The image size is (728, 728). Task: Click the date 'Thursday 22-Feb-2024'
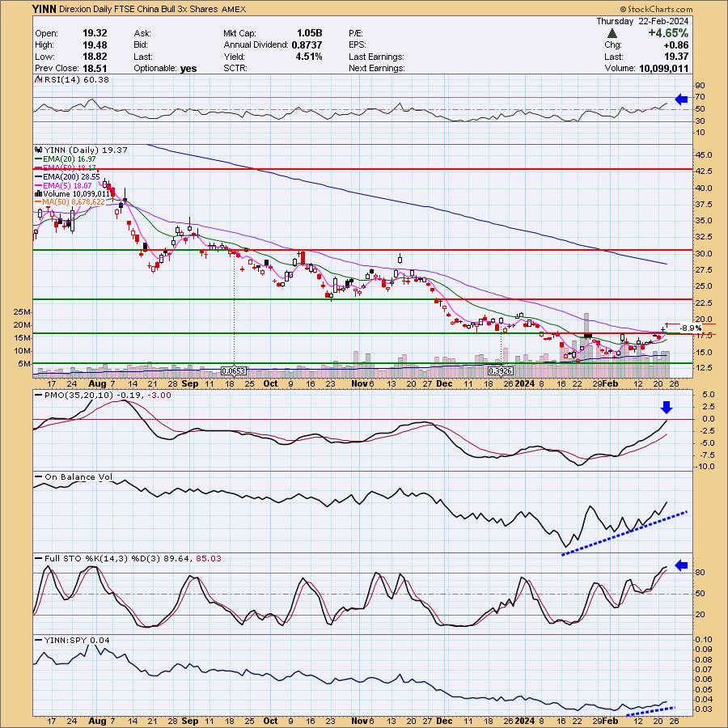(642, 21)
